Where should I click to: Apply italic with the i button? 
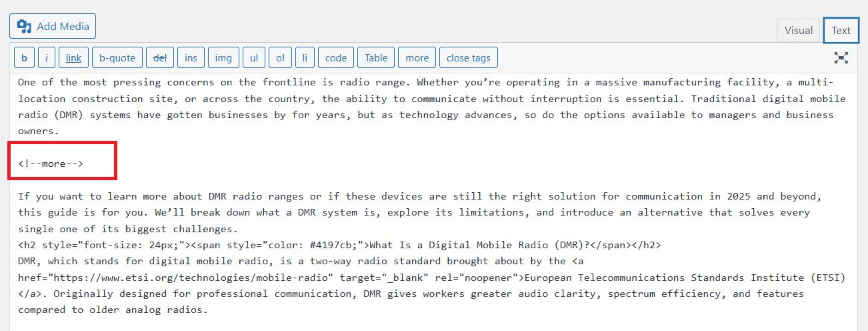click(x=47, y=58)
